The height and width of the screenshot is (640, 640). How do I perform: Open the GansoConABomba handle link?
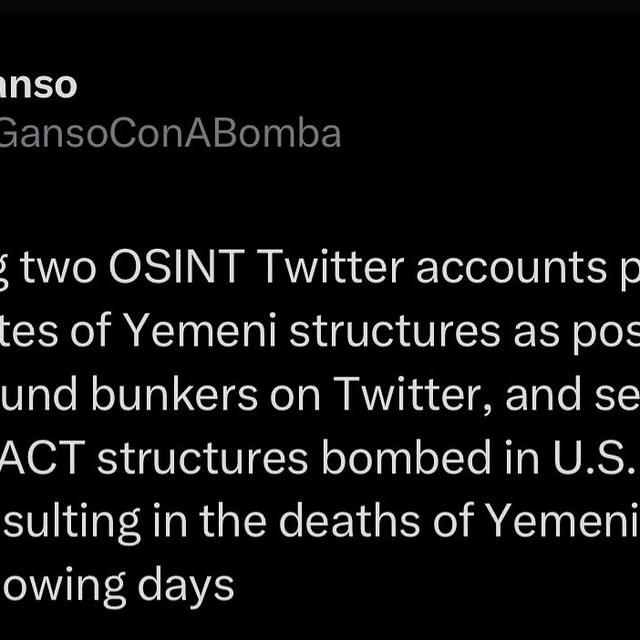[170, 133]
